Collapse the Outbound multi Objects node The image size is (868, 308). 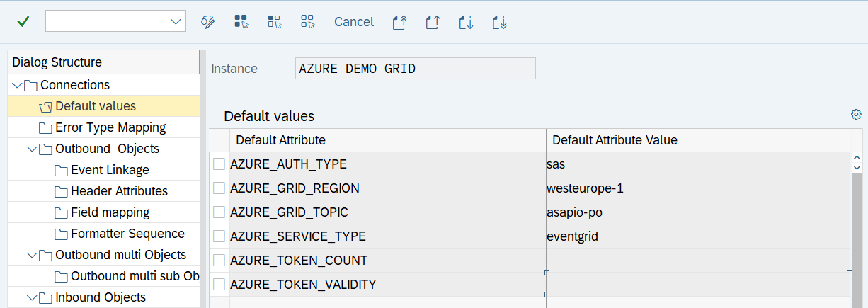click(x=32, y=256)
